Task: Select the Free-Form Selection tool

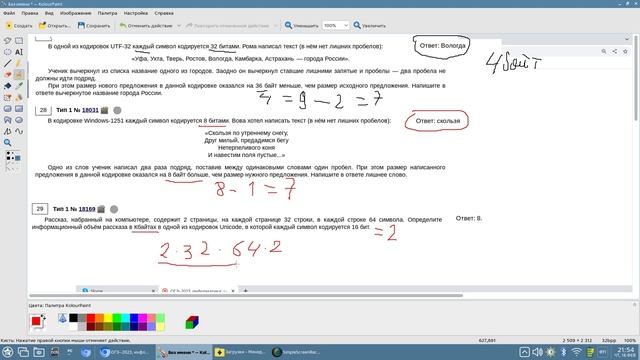Action: [x=7, y=40]
